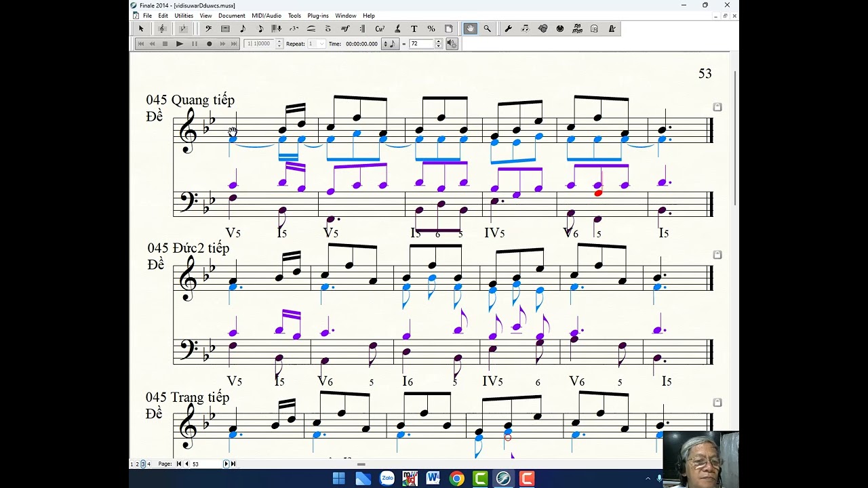Screen dimensions: 868x488
Task: Open the View menu
Action: [205, 16]
